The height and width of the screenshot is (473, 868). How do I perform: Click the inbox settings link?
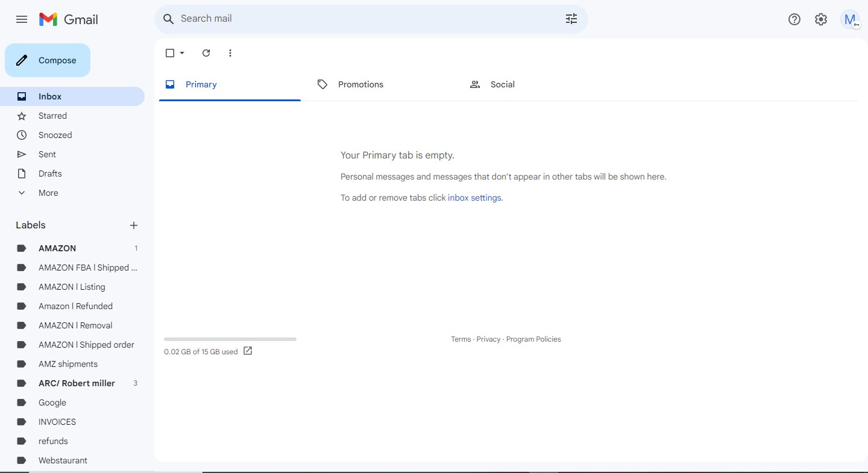coord(474,198)
